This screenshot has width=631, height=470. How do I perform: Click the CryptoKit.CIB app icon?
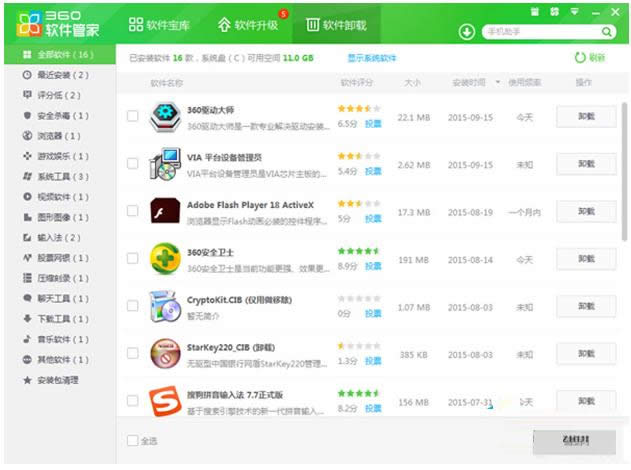point(163,305)
